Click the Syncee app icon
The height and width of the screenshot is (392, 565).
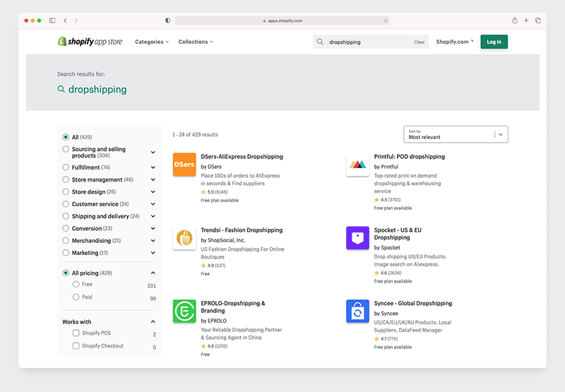(357, 311)
